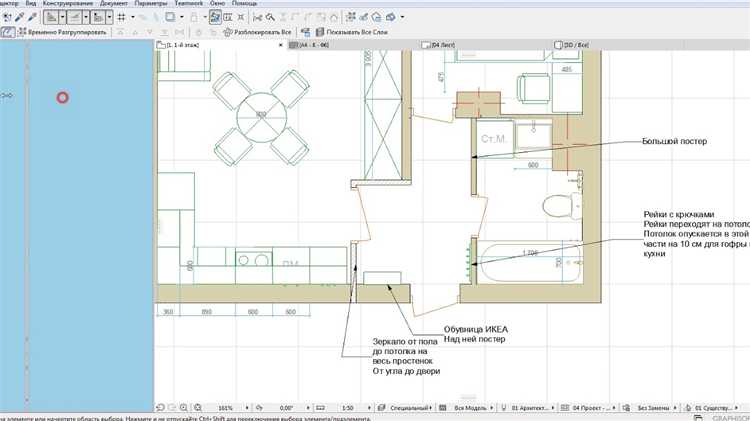Switch to the 04 Лист layout tab

point(485,45)
